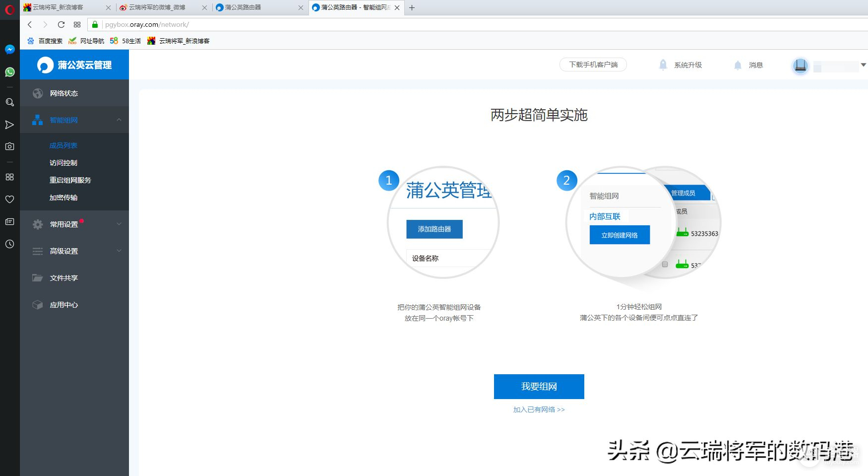The image size is (868, 476).
Task: Open the account dropdown arrow
Action: [864, 65]
